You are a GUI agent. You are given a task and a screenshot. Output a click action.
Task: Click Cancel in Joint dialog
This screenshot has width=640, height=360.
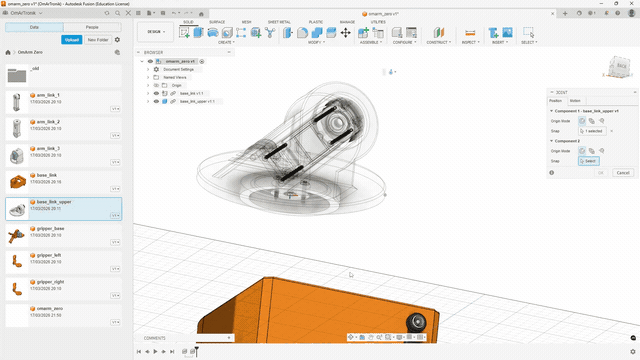point(623,173)
